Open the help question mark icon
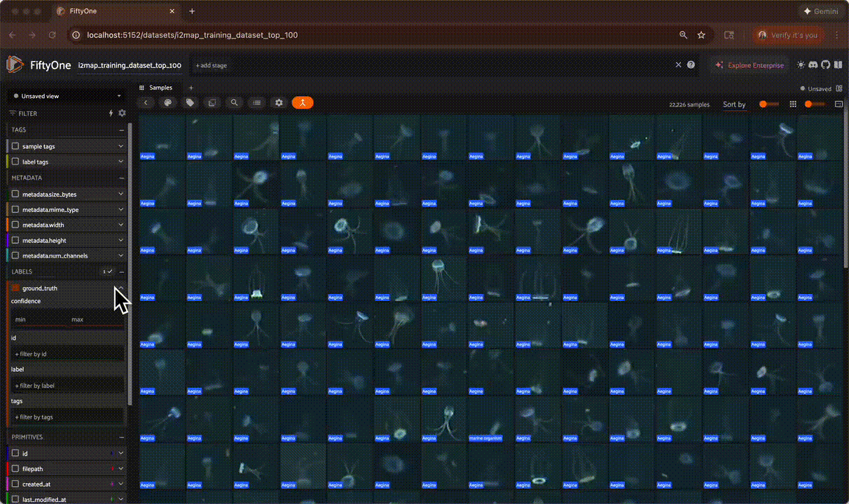This screenshot has height=504, width=849. [691, 65]
